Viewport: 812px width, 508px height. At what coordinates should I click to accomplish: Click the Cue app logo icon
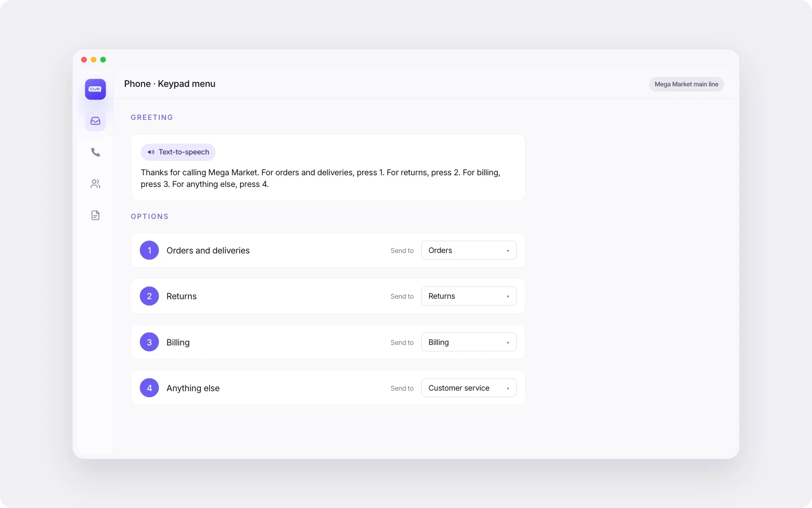[x=95, y=89]
